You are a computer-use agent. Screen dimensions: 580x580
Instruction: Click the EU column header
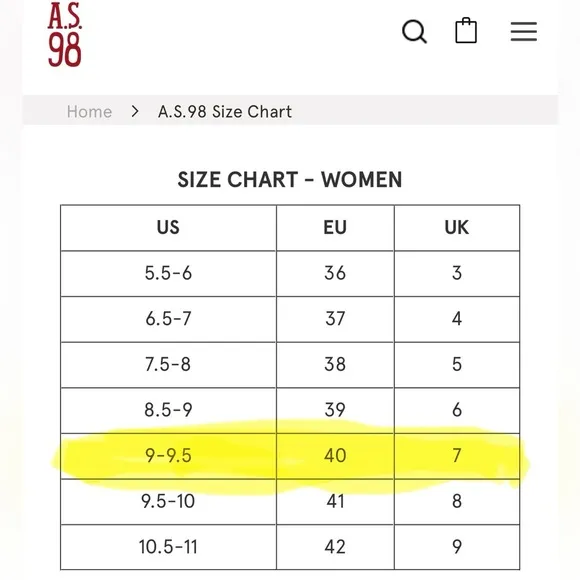coord(335,227)
